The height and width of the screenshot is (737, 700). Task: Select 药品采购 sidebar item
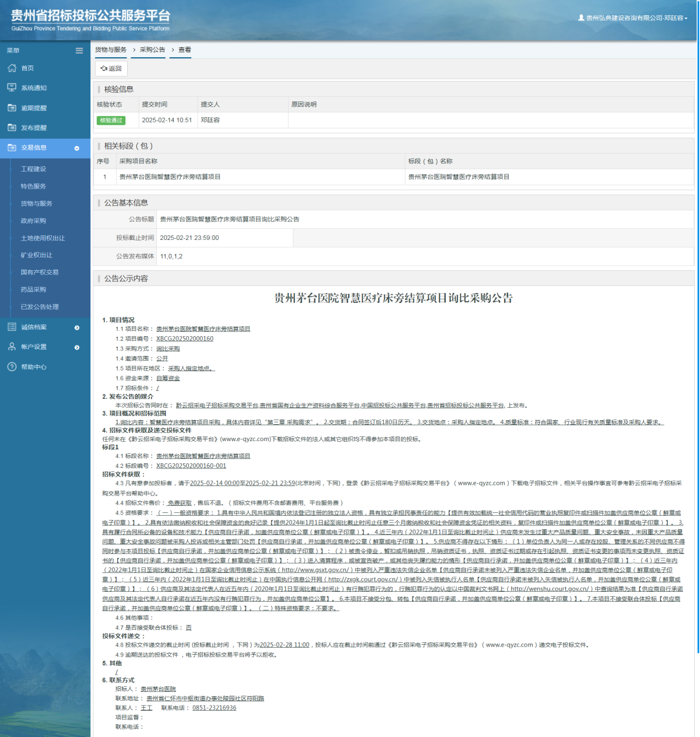point(33,289)
